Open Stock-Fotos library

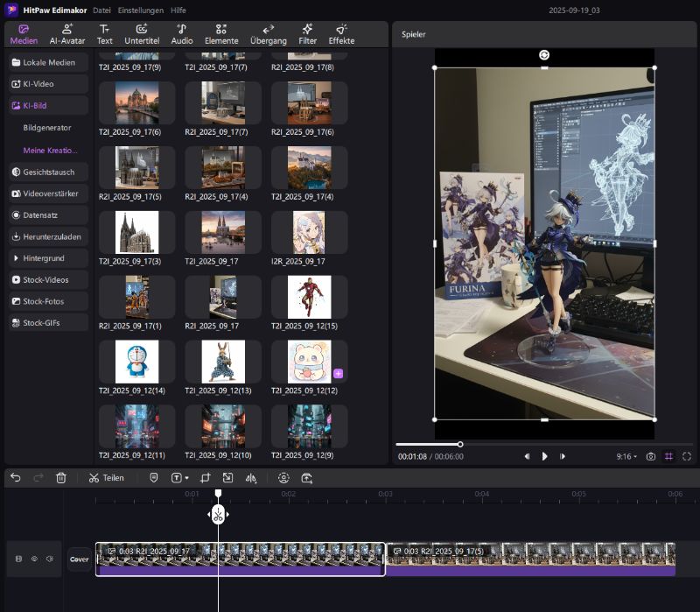[x=49, y=301]
